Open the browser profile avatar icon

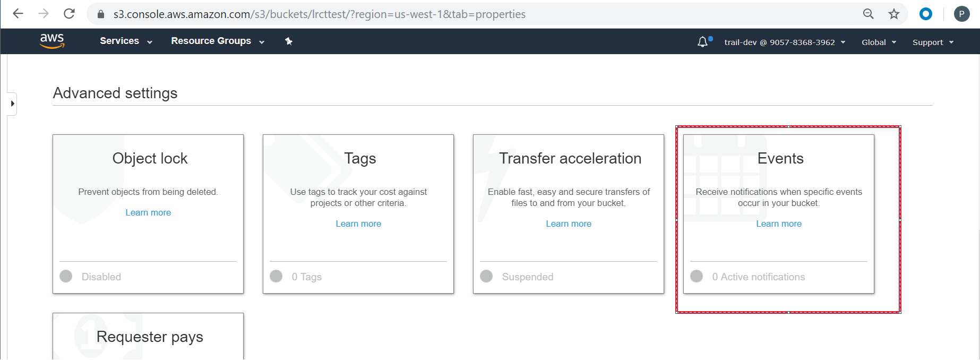961,14
